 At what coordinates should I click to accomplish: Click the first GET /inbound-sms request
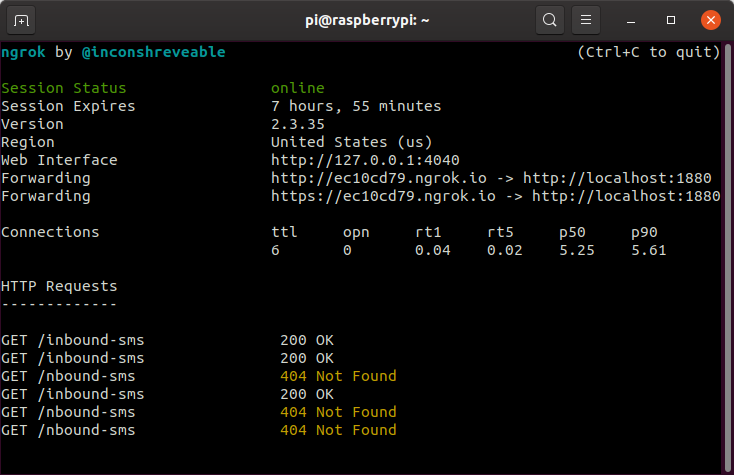(73, 340)
